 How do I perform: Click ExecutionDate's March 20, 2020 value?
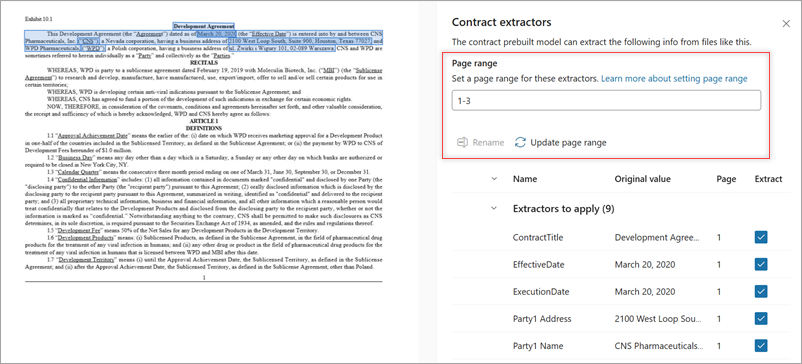coord(645,292)
